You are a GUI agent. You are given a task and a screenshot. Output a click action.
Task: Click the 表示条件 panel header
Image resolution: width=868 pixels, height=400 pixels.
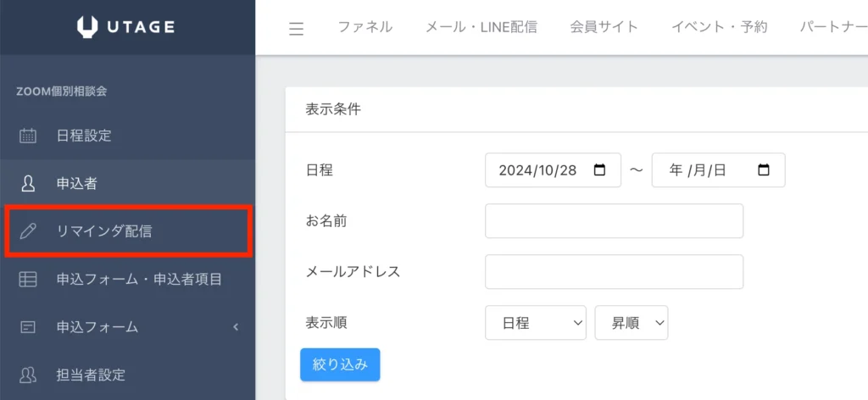tap(333, 109)
